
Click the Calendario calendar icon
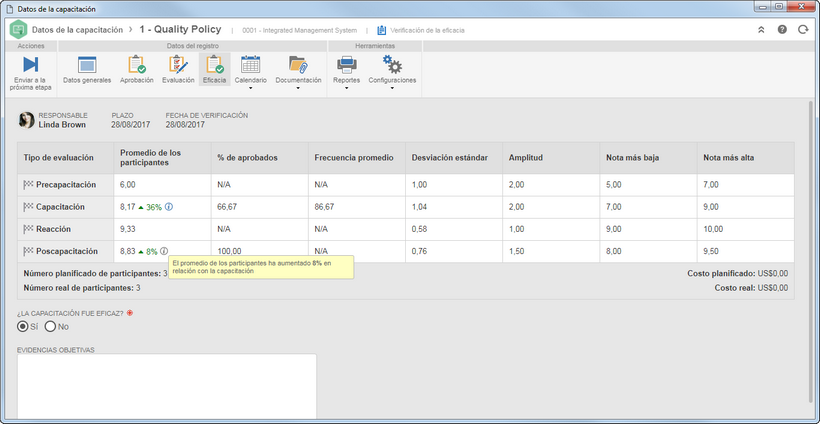pos(250,64)
